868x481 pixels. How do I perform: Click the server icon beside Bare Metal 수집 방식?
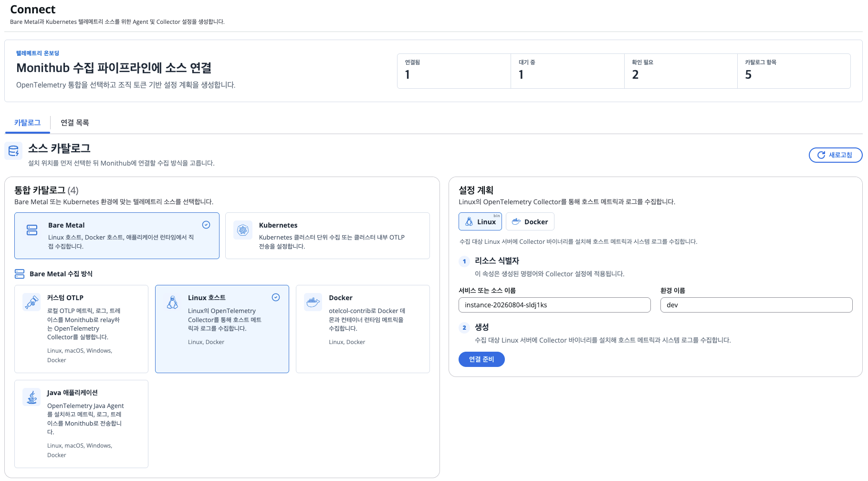point(20,274)
